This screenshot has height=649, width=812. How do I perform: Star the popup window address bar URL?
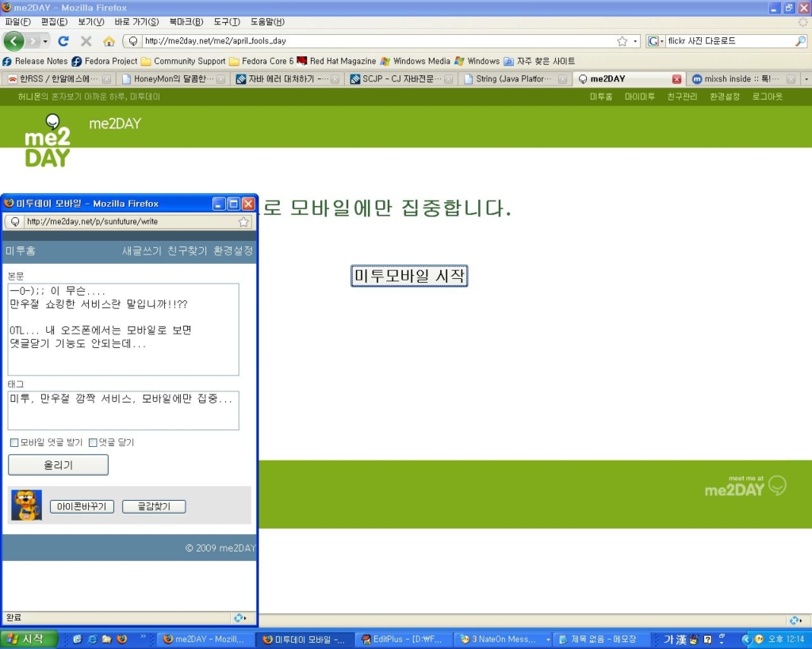click(243, 222)
